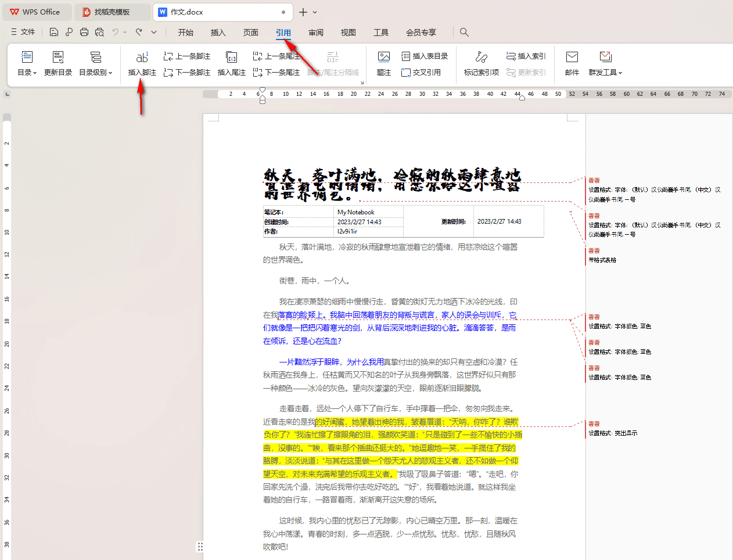Click the right indent marker on ruler
This screenshot has height=560, width=733.
tap(522, 98)
